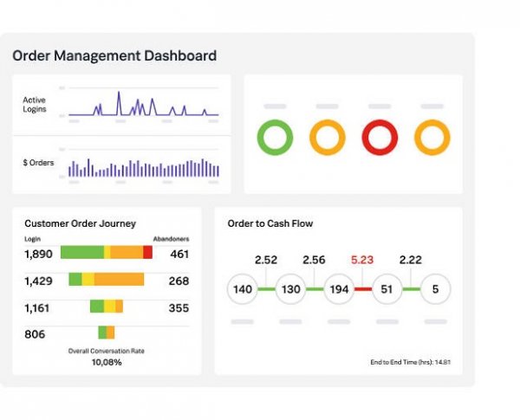Image resolution: width=520 pixels, height=420 pixels.
Task: Click the funnel bar for 1,429 logins
Action: (106, 280)
